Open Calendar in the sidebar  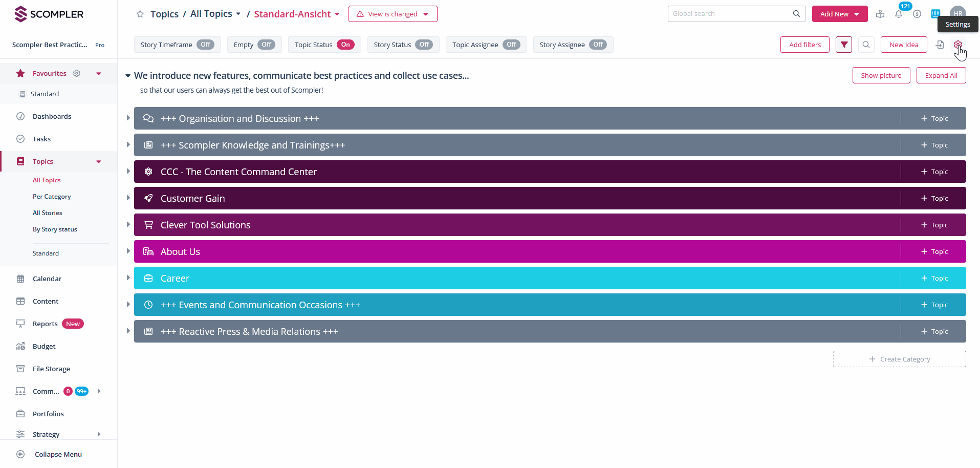pos(47,279)
